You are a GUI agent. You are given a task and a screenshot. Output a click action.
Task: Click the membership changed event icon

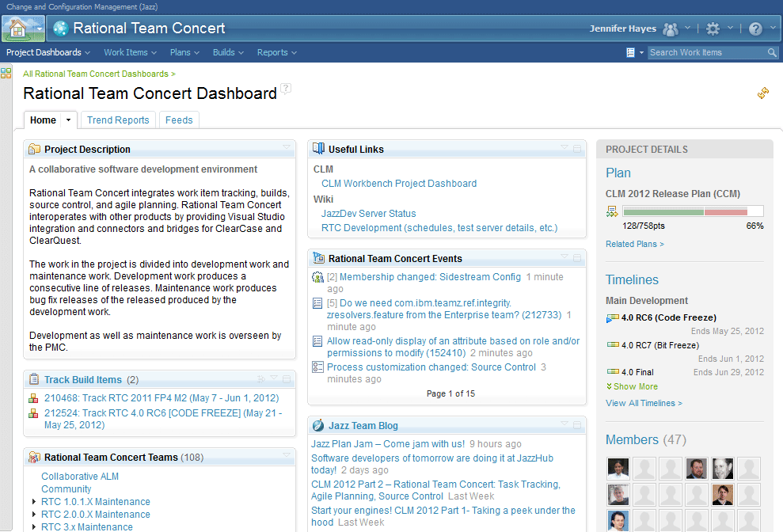[x=317, y=277]
